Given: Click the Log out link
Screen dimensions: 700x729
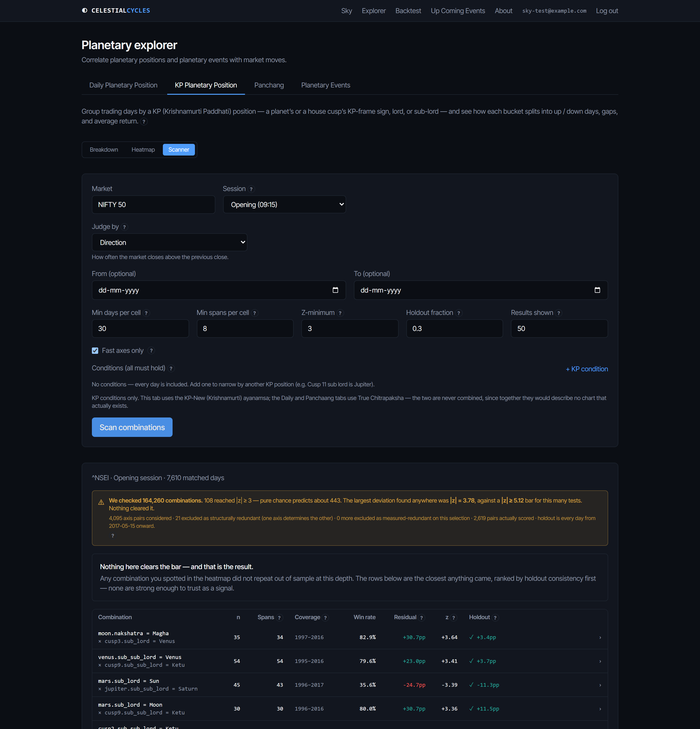Looking at the screenshot, I should (x=607, y=11).
